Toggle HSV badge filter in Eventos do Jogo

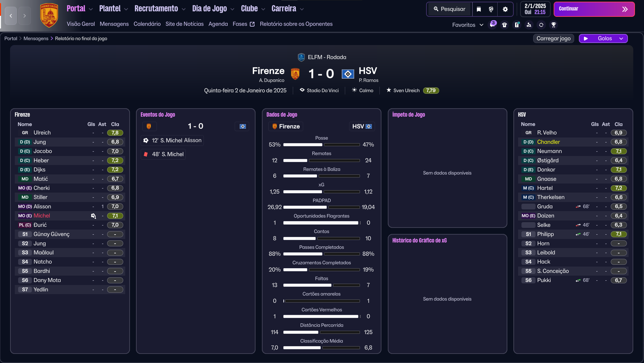[242, 126]
